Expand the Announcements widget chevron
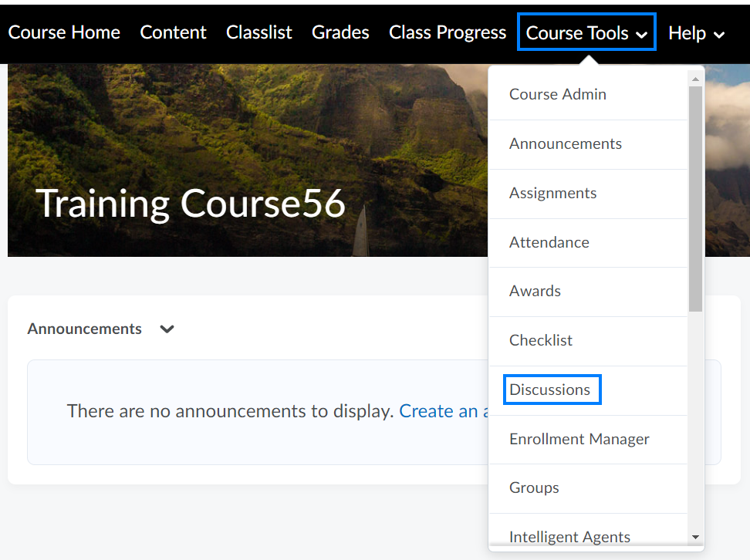Image resolution: width=750 pixels, height=560 pixels. tap(167, 329)
